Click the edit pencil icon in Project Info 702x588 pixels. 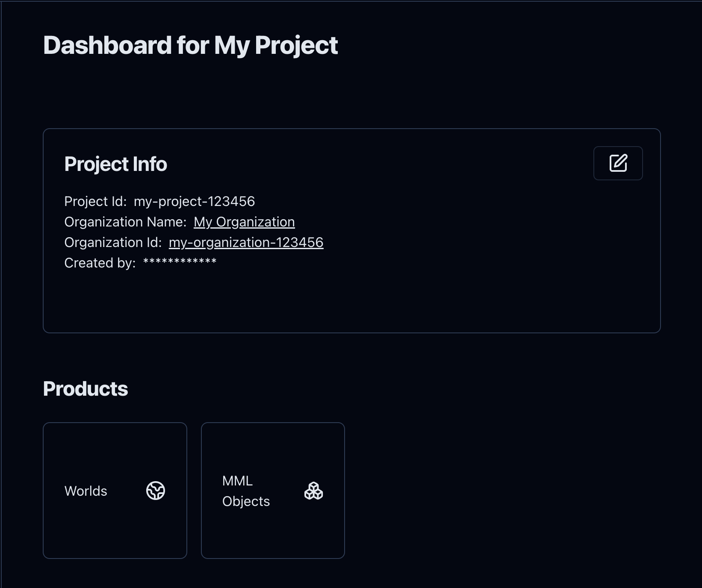pos(618,163)
